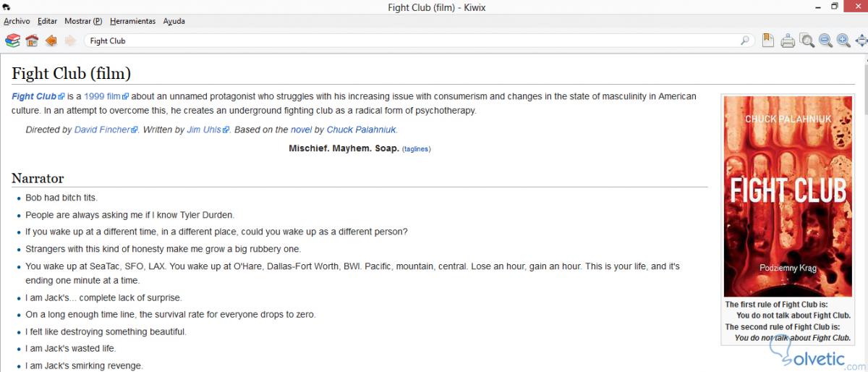Open the Herramientas menu
Screen dimensions: 868x372
click(x=132, y=22)
